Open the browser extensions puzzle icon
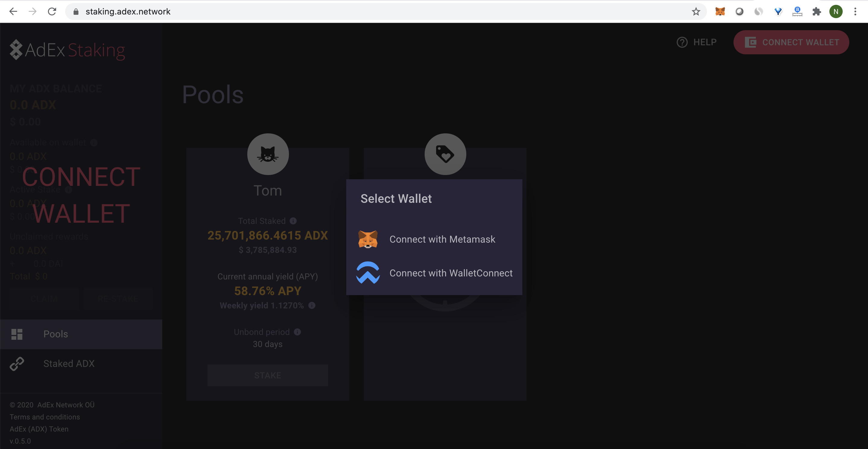 (816, 11)
